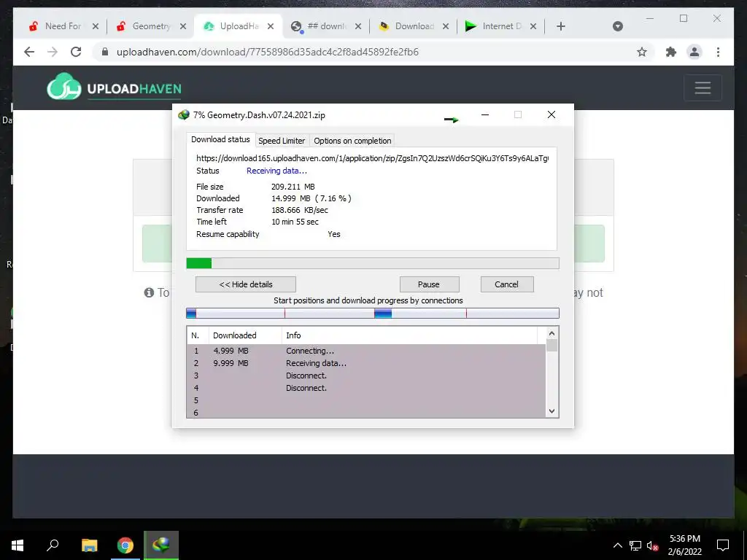
Task: Click the Internet Download Manager taskbar icon
Action: coord(161,545)
